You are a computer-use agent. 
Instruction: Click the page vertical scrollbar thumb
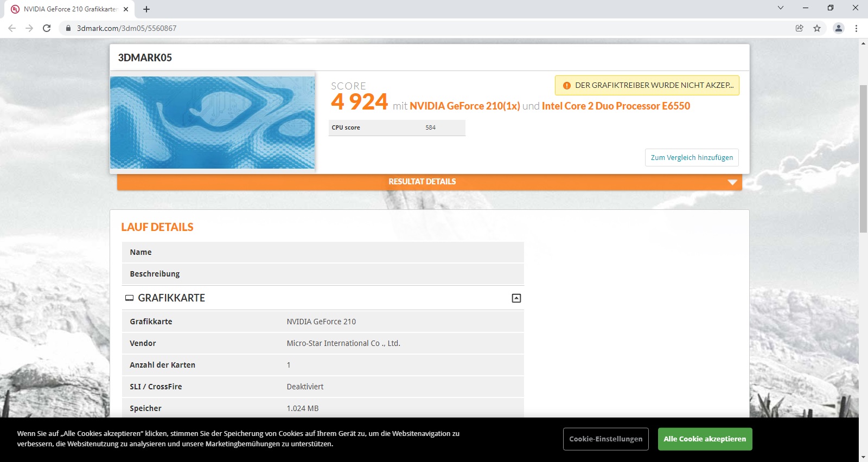(x=863, y=158)
